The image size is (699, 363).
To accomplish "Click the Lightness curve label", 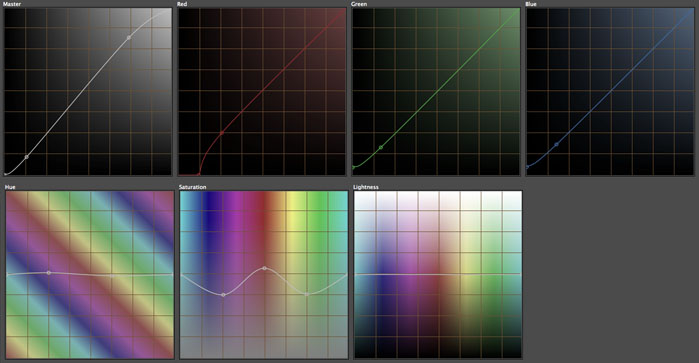I will [x=366, y=187].
